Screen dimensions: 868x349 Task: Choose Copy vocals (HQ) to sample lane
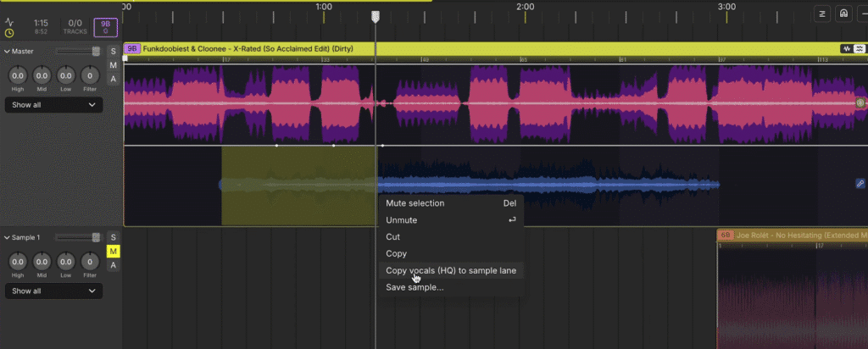(451, 270)
